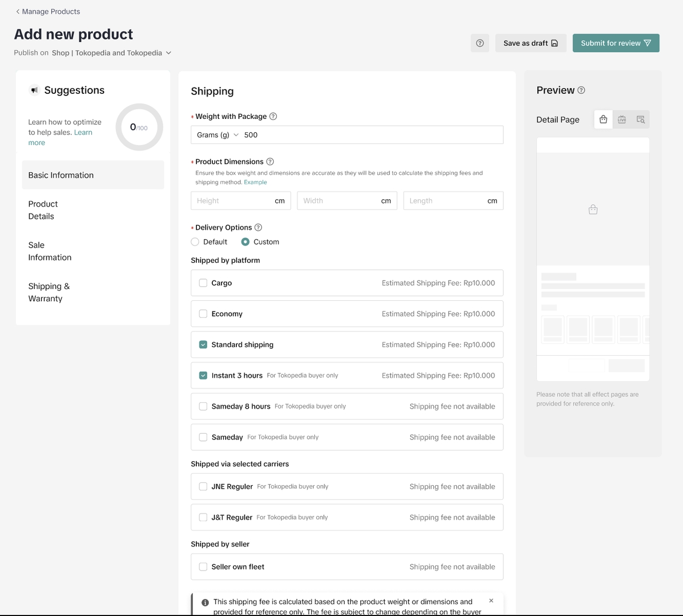Dismiss the shipping fee notice

click(x=491, y=601)
